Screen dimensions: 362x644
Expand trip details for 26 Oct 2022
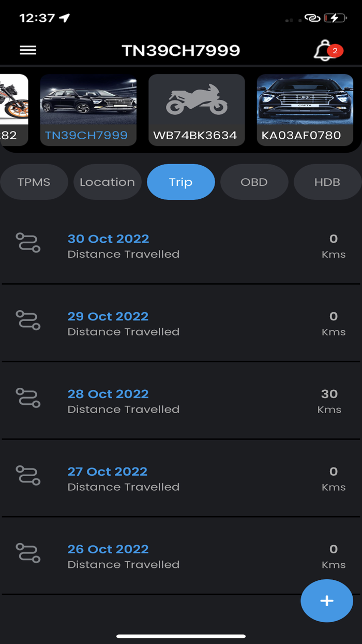click(x=108, y=549)
